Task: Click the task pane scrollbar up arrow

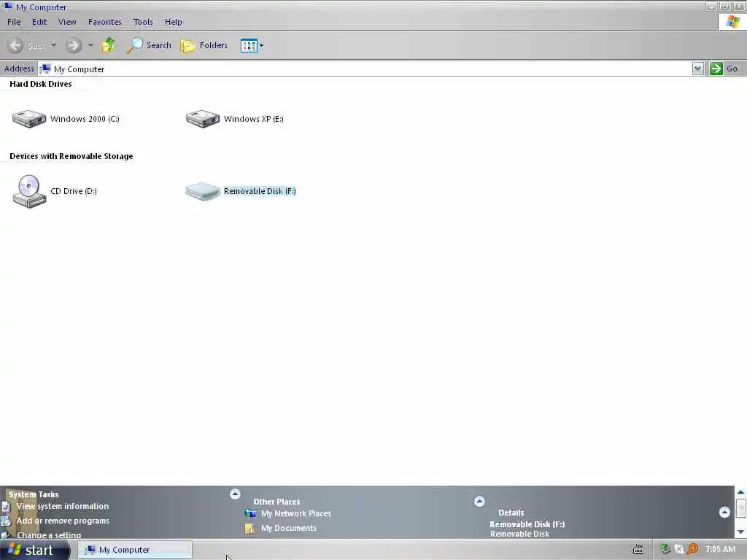Action: 740,492
